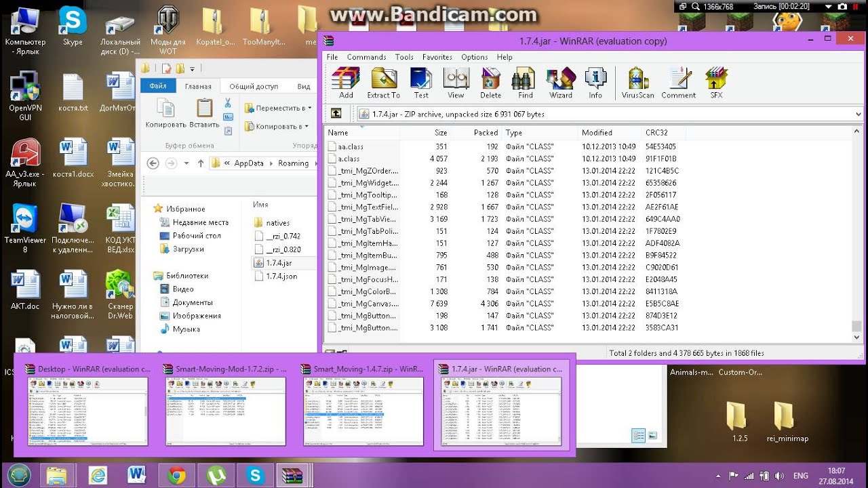Click the Explorer back navigation arrow

pos(153,163)
